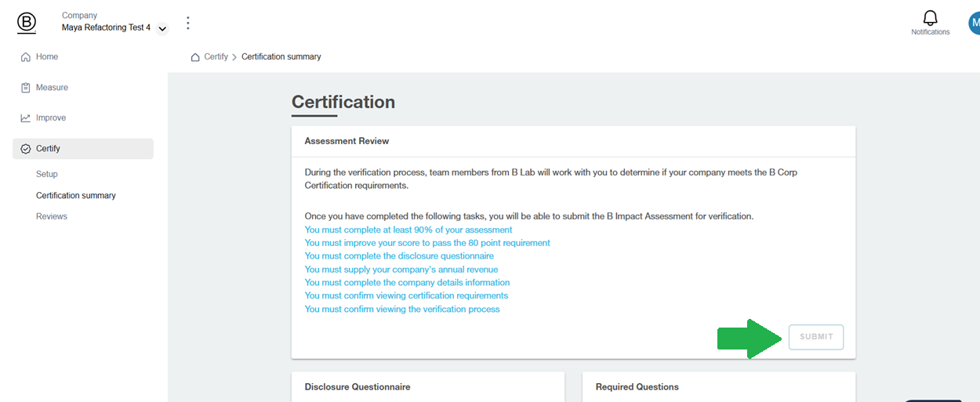Click the Company label above company name
This screenshot has height=402, width=980.
click(x=79, y=15)
